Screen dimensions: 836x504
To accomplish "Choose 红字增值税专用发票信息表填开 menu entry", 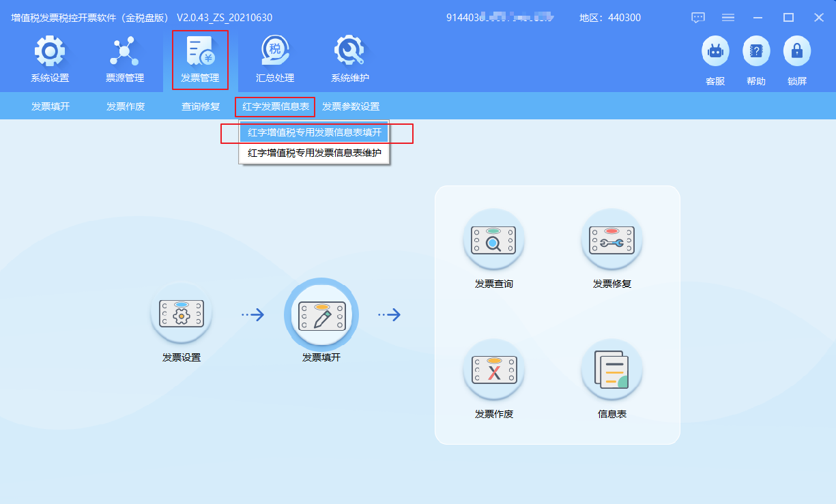I will (314, 133).
